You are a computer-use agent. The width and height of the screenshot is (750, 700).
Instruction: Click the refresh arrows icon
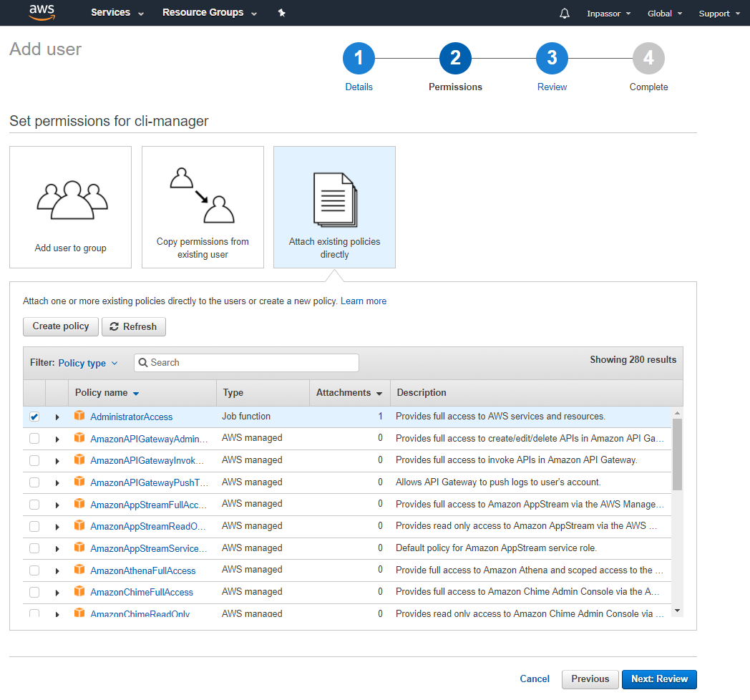pyautogui.click(x=114, y=326)
